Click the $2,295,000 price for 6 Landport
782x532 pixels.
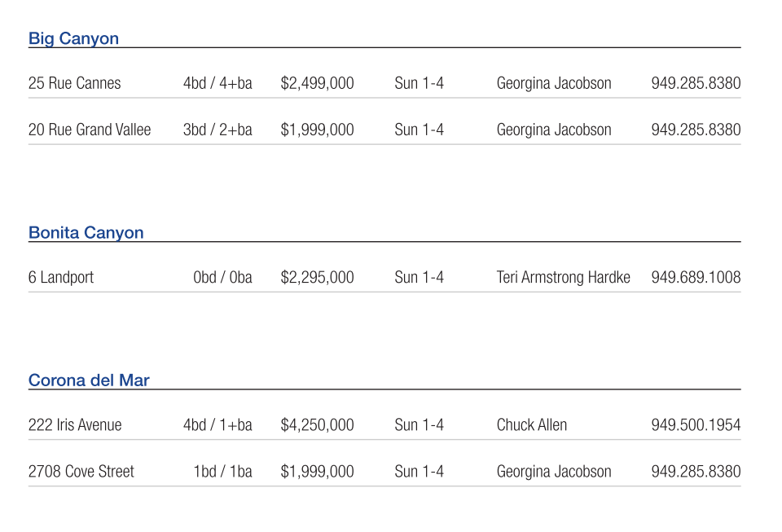tap(317, 277)
